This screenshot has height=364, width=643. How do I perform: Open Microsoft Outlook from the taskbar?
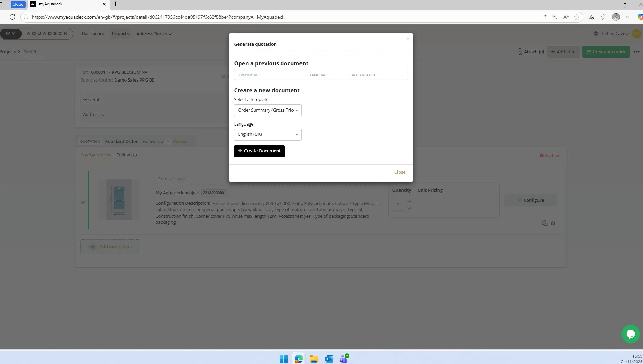[x=329, y=359]
